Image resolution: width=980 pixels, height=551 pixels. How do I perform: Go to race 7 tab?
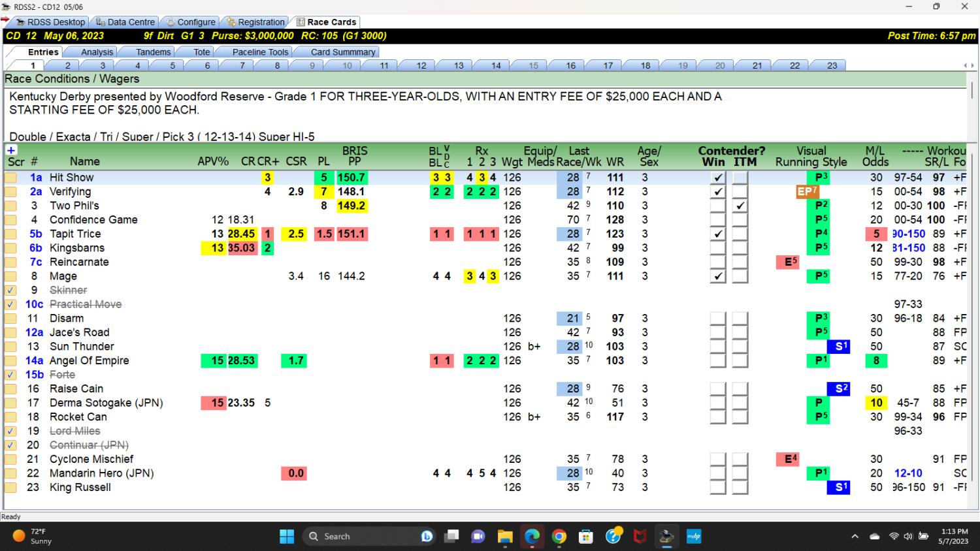242,65
